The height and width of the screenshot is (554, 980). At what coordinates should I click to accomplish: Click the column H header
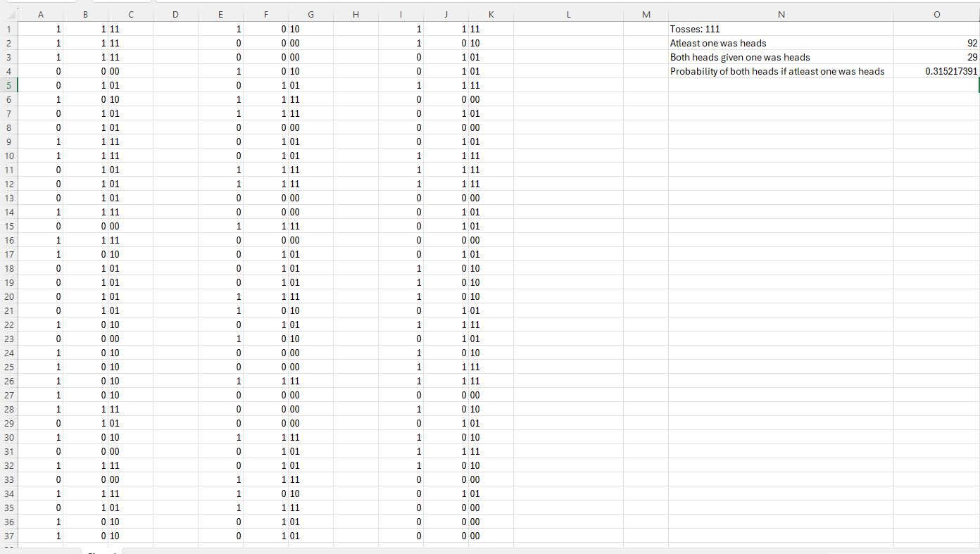(356, 14)
